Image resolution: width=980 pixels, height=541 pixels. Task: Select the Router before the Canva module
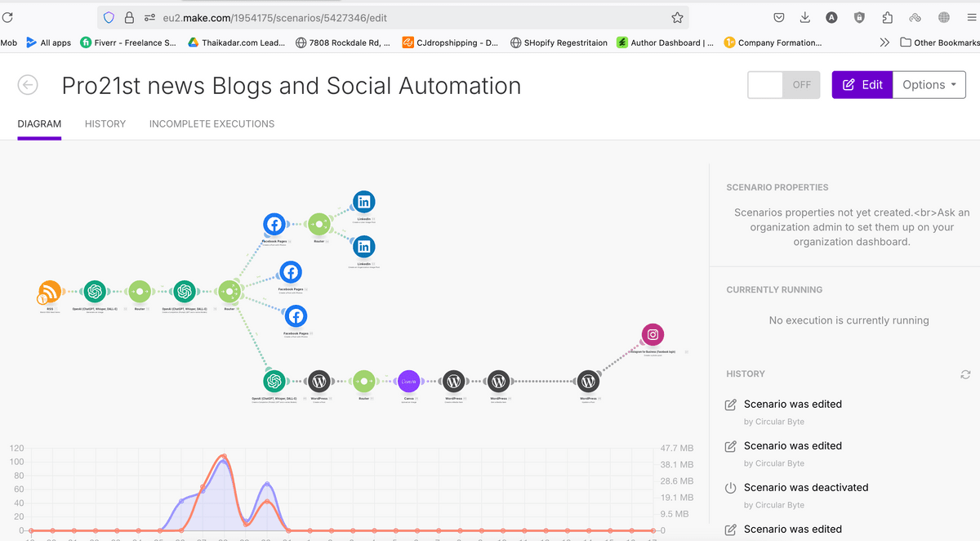[364, 381]
